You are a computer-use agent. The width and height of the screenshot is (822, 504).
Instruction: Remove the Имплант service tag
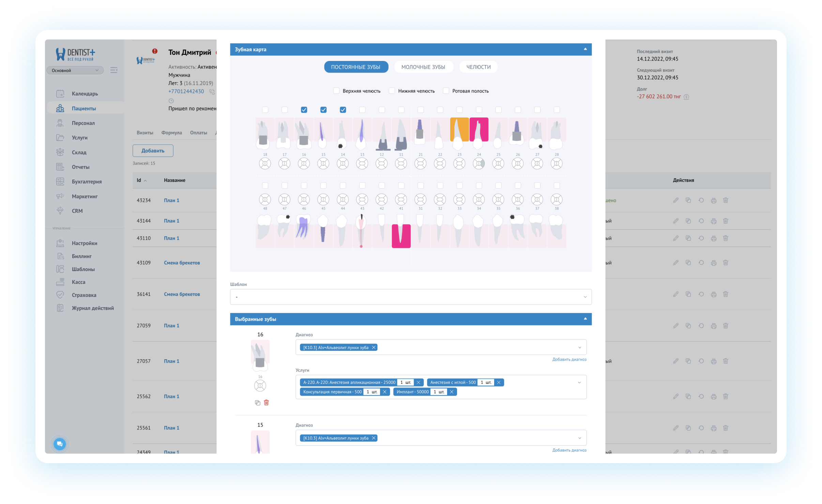coord(452,392)
